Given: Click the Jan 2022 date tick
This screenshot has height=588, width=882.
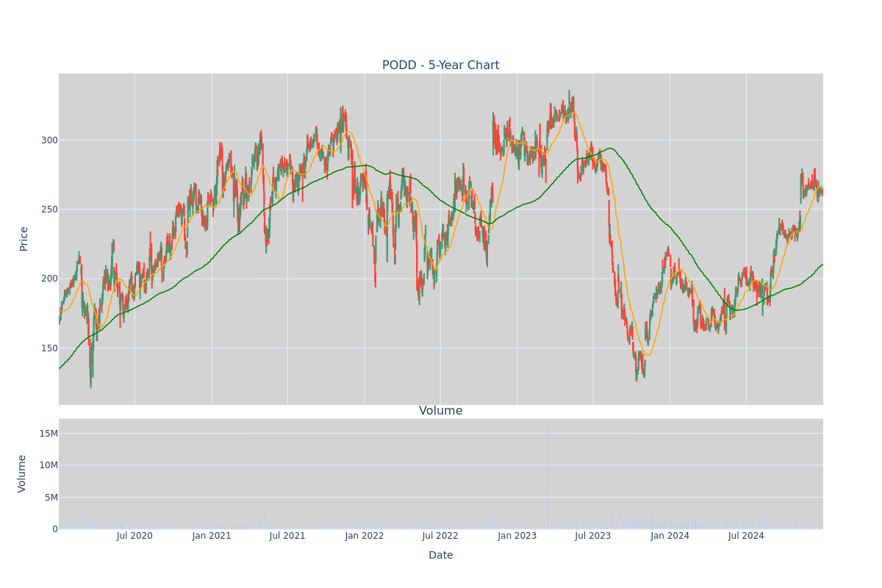Looking at the screenshot, I should tap(365, 536).
